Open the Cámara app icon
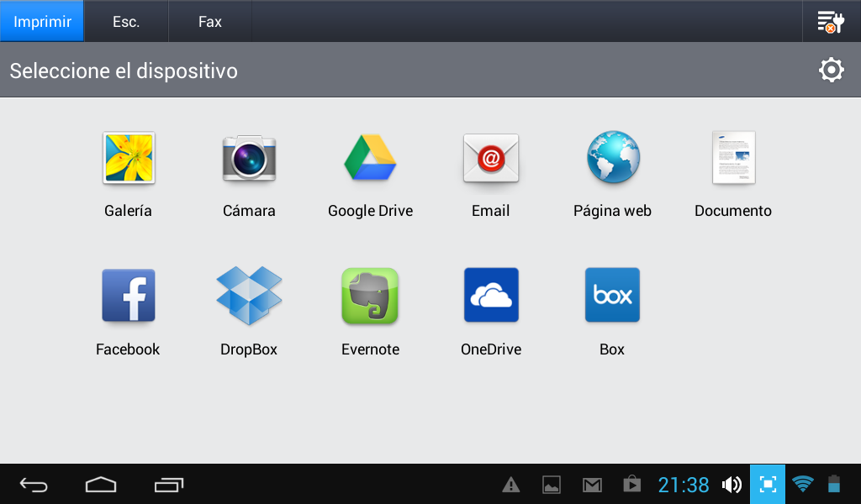This screenshot has height=504, width=861. coord(249,158)
